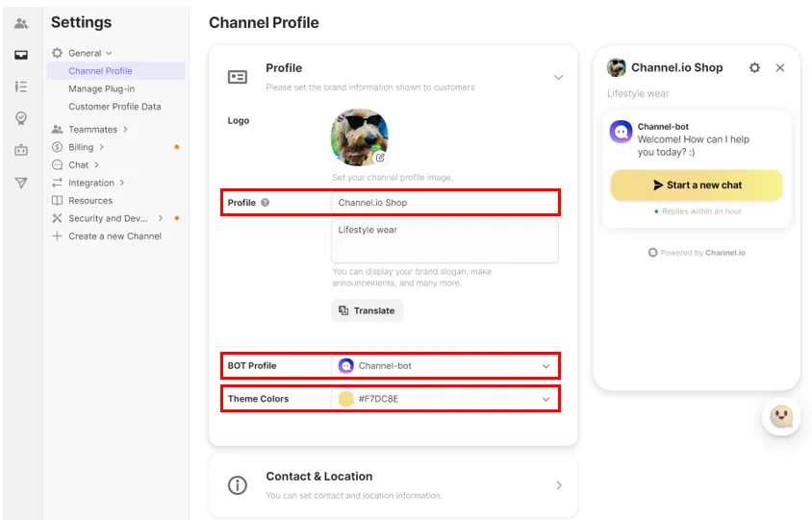Expand the Teammates submenu chevron
Image resolution: width=812 pixels, height=520 pixels.
tap(125, 130)
